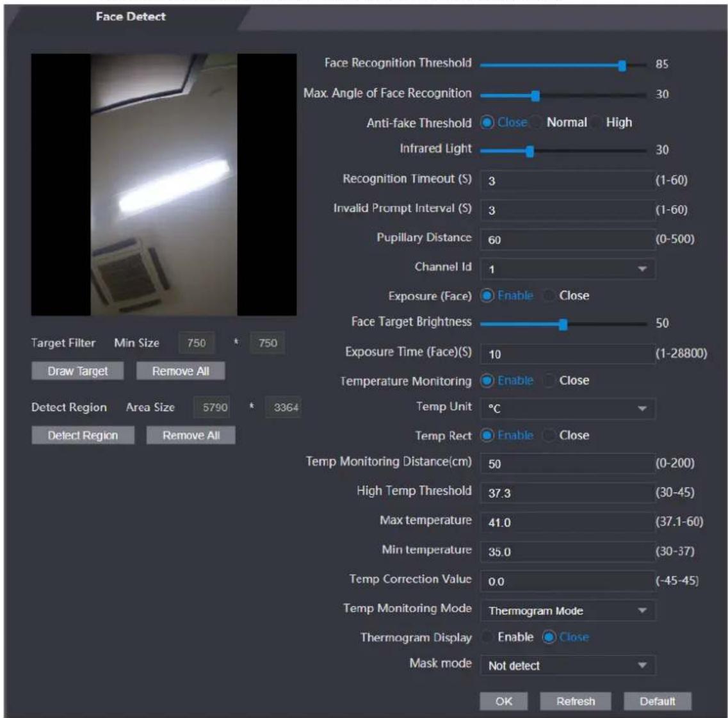Click the Min temperature input field
Image resolution: width=728 pixels, height=718 pixels.
click(x=567, y=551)
